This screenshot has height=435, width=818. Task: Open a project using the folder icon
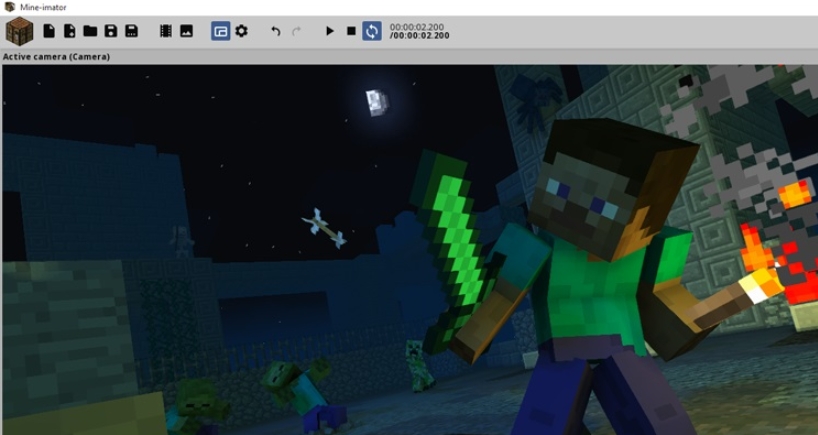click(90, 31)
